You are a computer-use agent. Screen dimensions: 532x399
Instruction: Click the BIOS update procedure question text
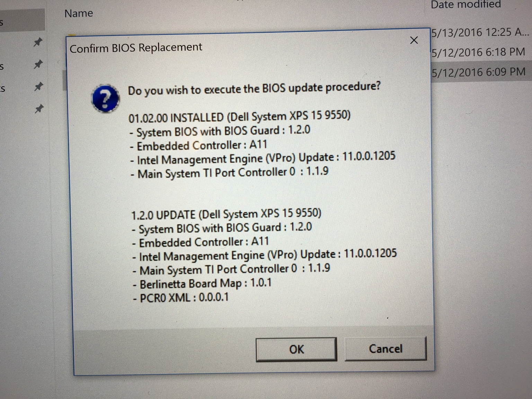254,88
